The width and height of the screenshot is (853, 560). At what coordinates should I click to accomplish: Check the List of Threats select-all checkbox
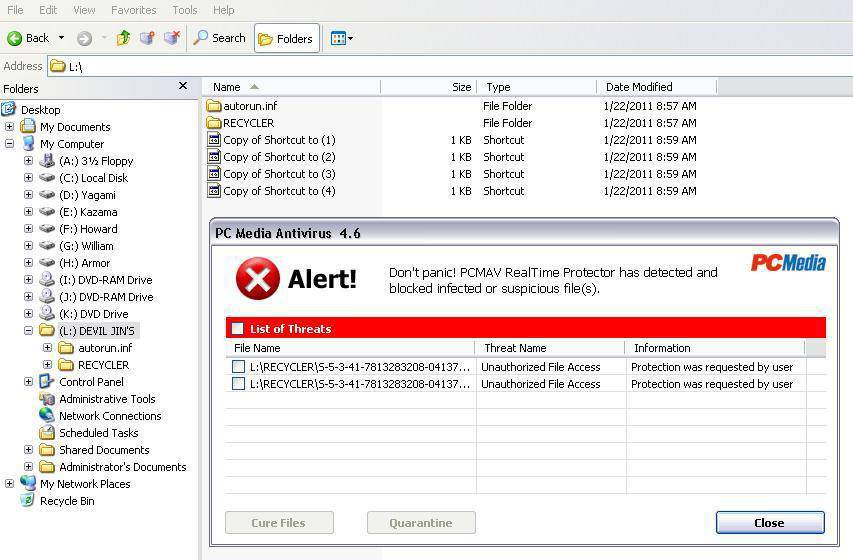tap(238, 328)
